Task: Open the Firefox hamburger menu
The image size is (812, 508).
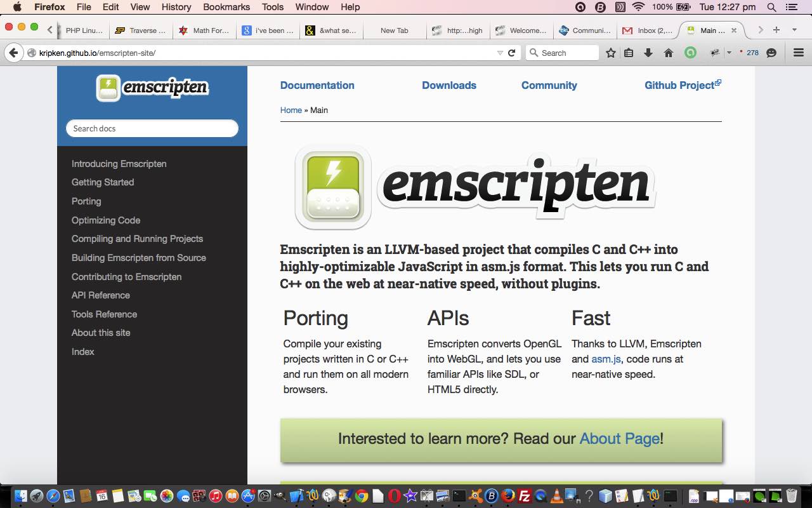Action: pyautogui.click(x=799, y=53)
